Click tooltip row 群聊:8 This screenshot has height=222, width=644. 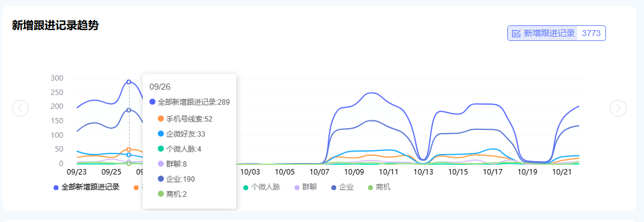172,164
